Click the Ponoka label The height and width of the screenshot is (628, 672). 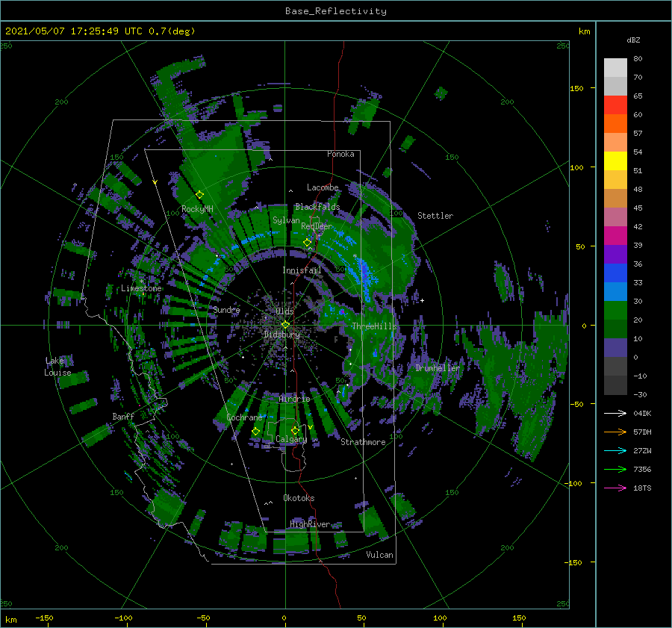[x=340, y=154]
